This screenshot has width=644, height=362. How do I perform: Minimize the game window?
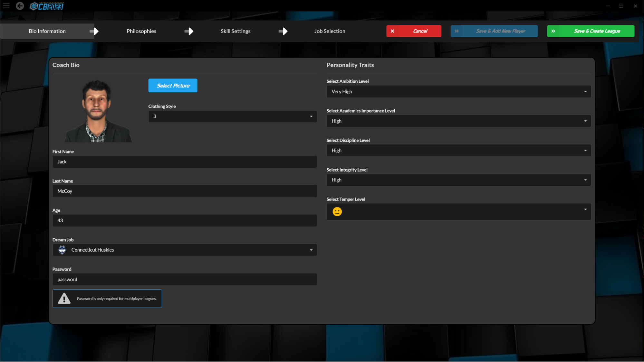(x=608, y=6)
